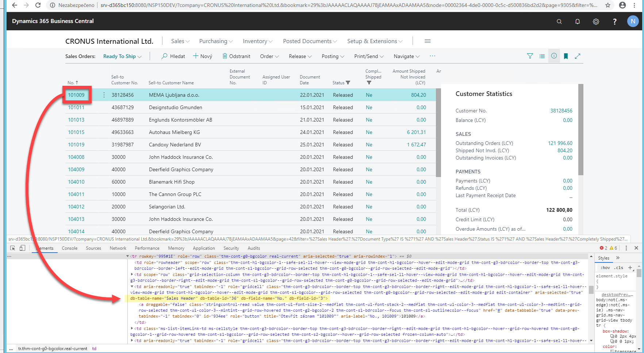
Task: Toggle the device emulation toolbar in DevTools
Action: pos(22,248)
